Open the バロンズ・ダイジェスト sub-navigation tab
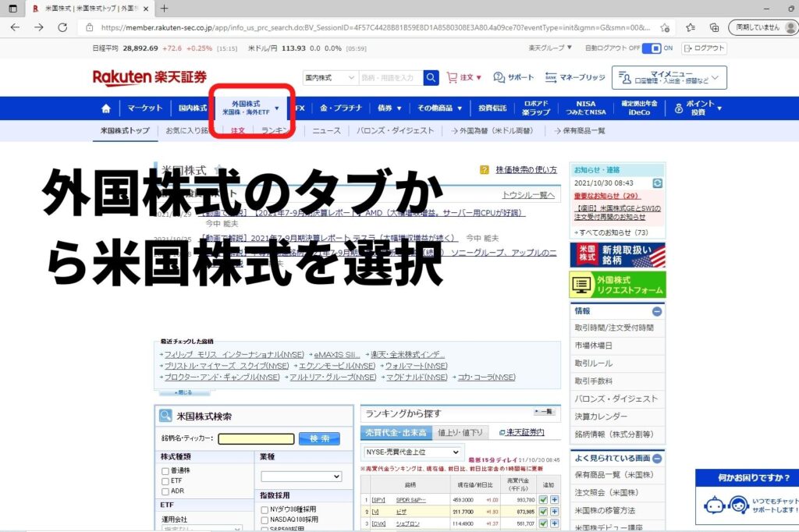This screenshot has width=799, height=532. pyautogui.click(x=396, y=131)
